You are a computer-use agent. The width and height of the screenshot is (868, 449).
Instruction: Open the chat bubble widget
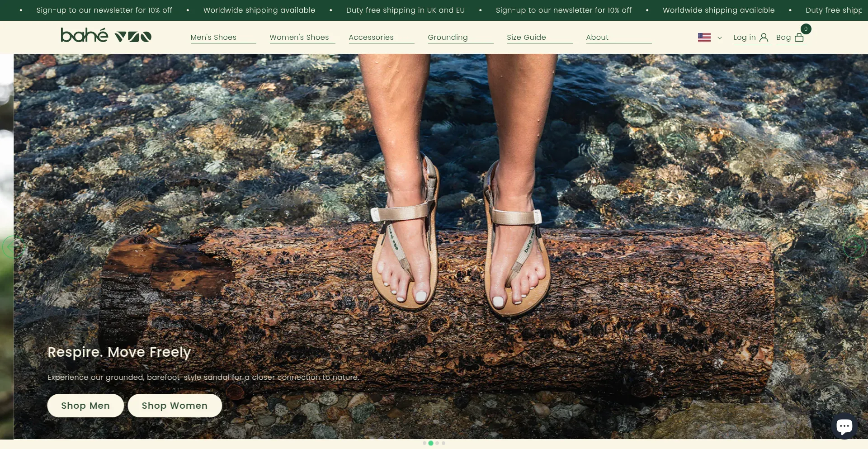(x=844, y=426)
